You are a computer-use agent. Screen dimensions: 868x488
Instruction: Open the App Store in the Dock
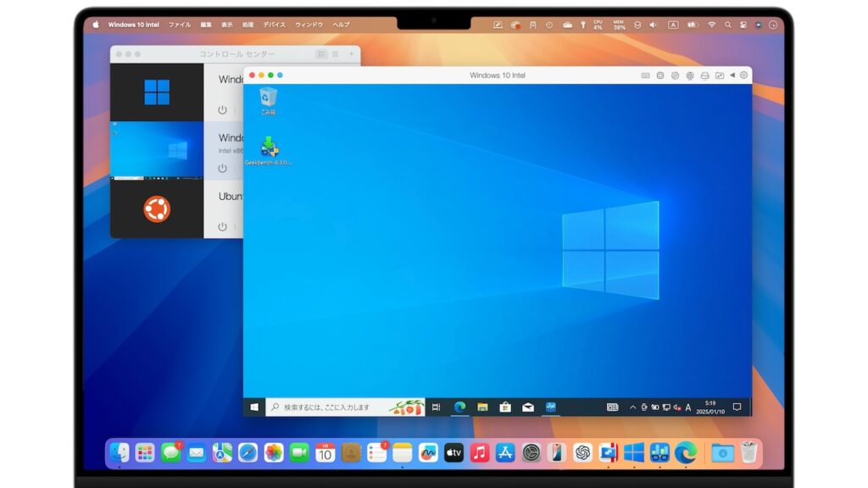[x=505, y=453]
